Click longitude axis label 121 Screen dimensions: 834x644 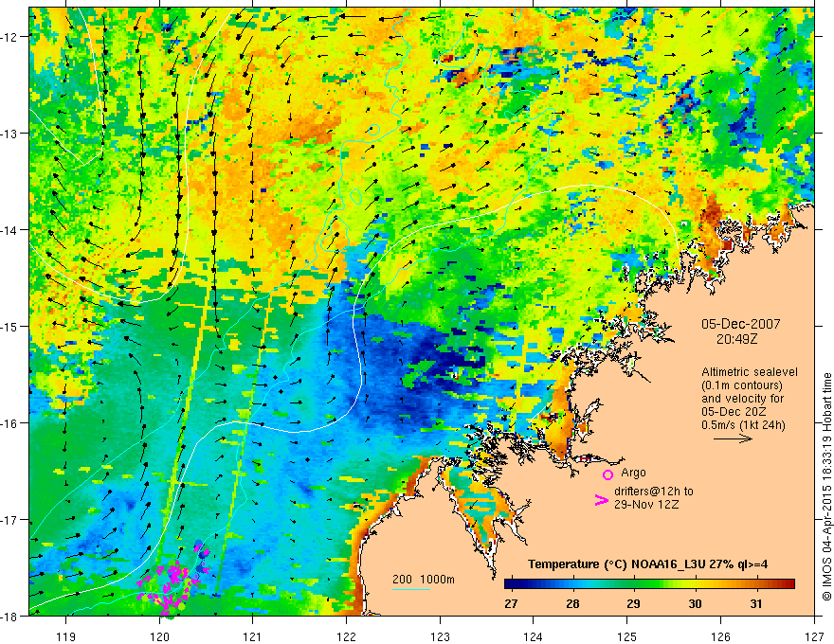(253, 636)
